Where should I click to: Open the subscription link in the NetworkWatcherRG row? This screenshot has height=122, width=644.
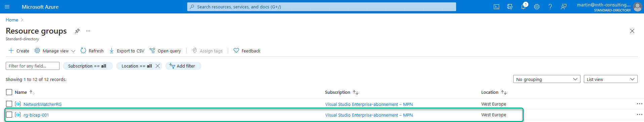pyautogui.click(x=369, y=104)
